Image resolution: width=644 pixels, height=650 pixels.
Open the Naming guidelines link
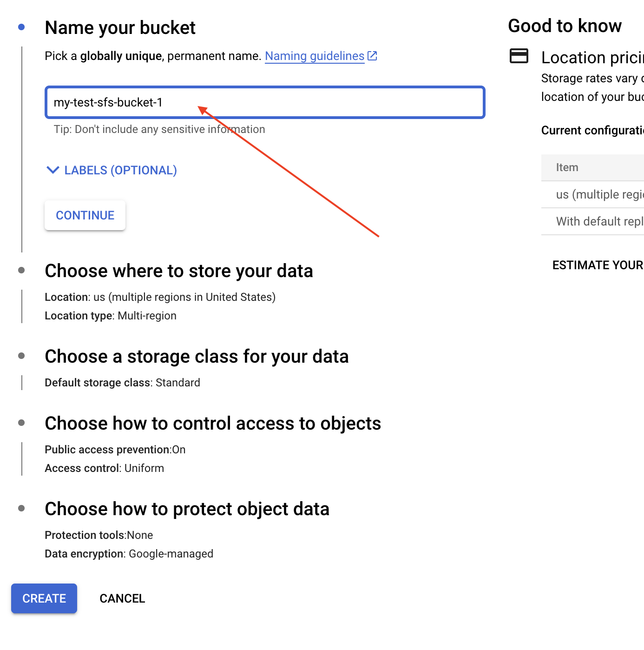tap(314, 56)
